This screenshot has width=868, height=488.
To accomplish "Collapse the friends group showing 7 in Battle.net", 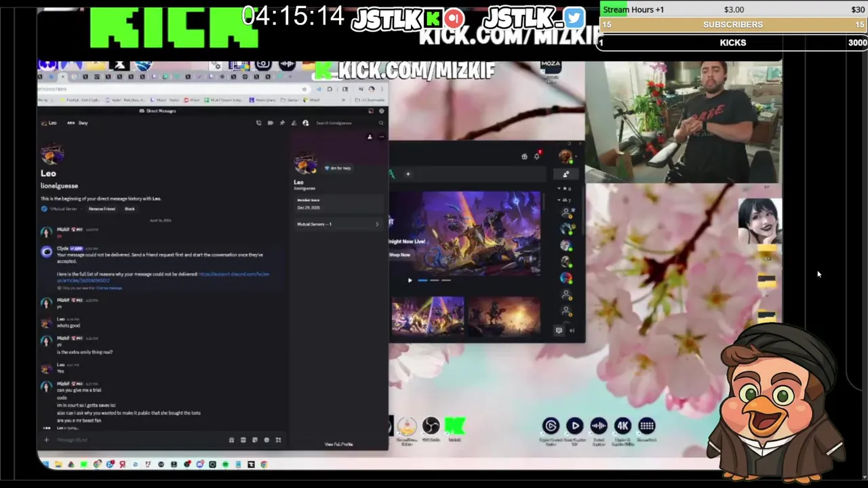I will (x=564, y=201).
